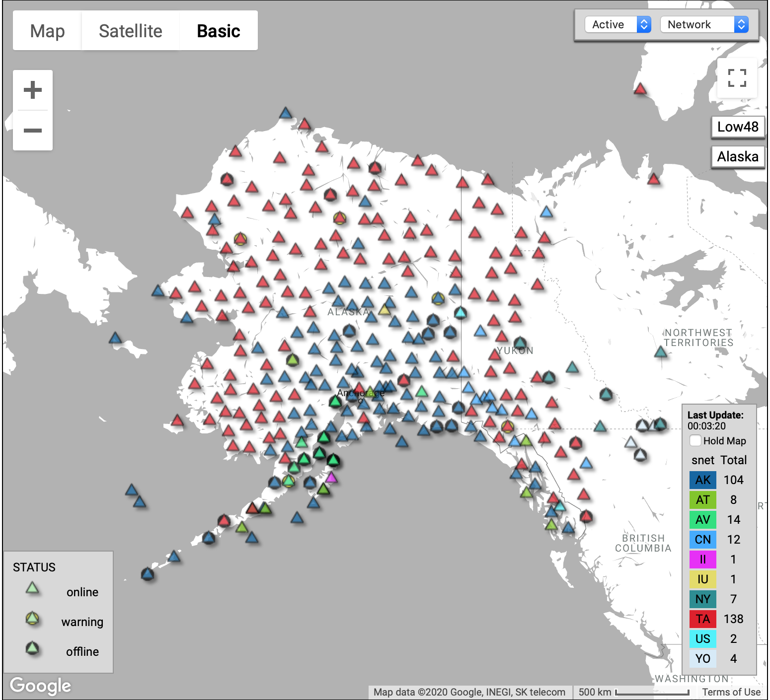Click the Map data attribution text
The width and height of the screenshot is (770, 700).
[x=469, y=692]
